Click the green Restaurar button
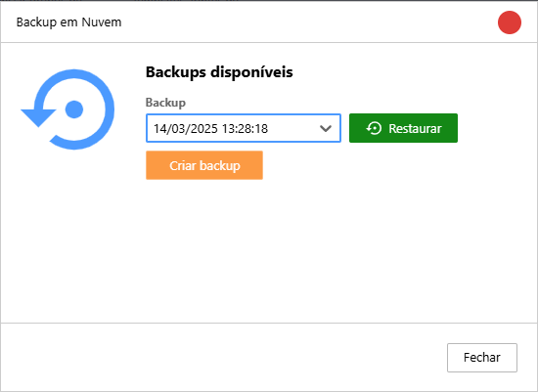Viewport: 538px width, 392px height. click(x=403, y=128)
